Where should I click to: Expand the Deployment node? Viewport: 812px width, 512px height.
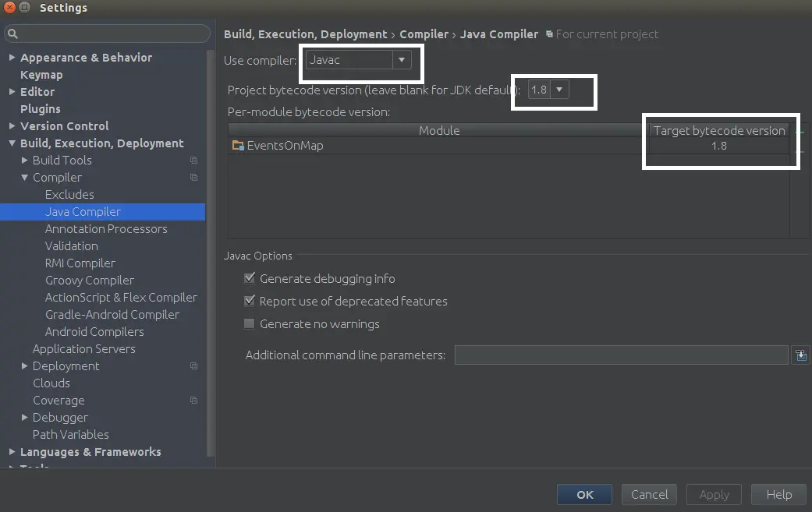coord(24,366)
